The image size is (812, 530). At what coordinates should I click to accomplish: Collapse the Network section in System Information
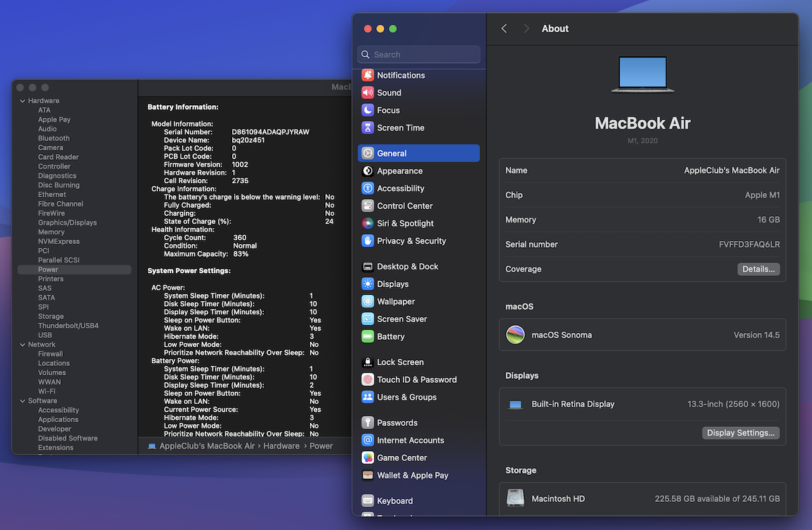pyautogui.click(x=23, y=345)
